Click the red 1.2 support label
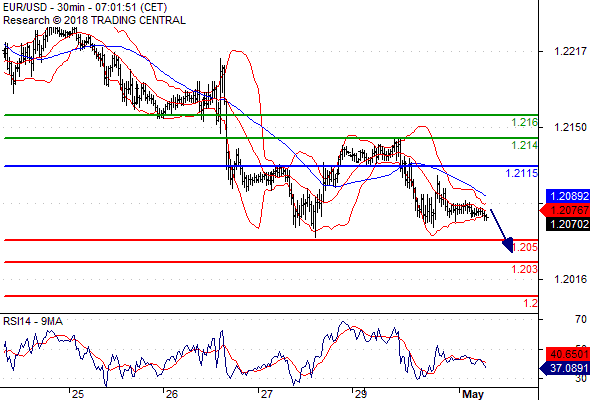The width and height of the screenshot is (590, 400). tap(531, 303)
